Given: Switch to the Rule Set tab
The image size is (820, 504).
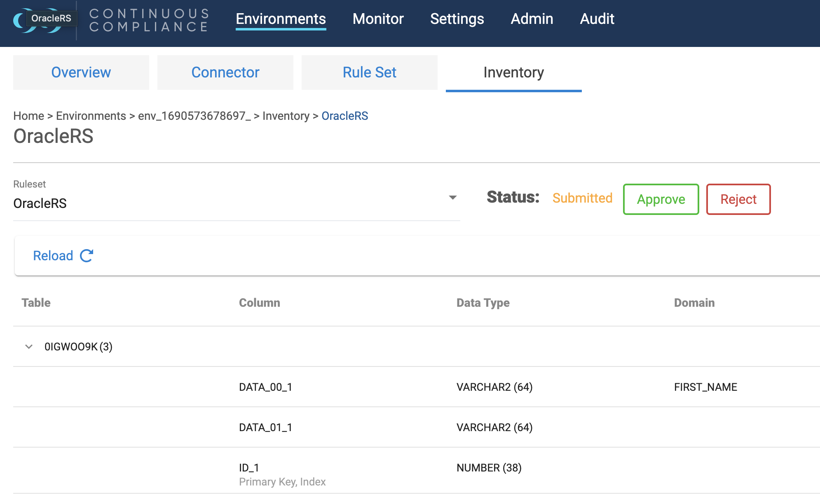Looking at the screenshot, I should pyautogui.click(x=370, y=72).
